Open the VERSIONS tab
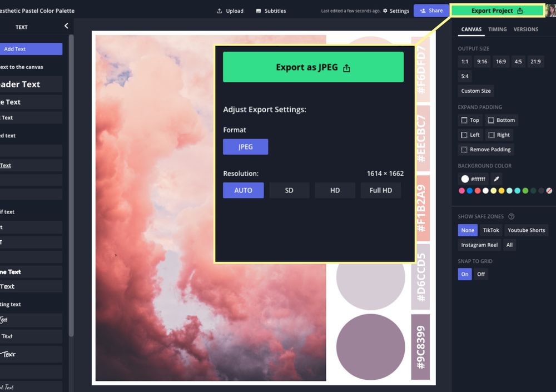The height and width of the screenshot is (392, 556). pyautogui.click(x=526, y=29)
